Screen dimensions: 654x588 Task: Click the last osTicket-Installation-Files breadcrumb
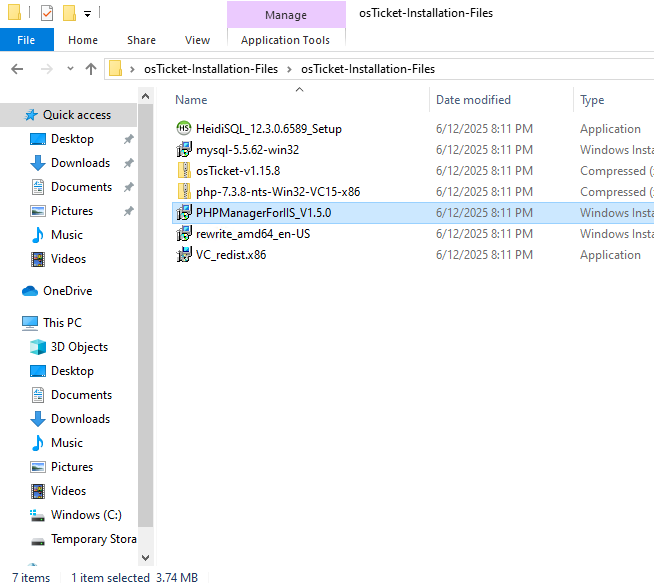368,69
